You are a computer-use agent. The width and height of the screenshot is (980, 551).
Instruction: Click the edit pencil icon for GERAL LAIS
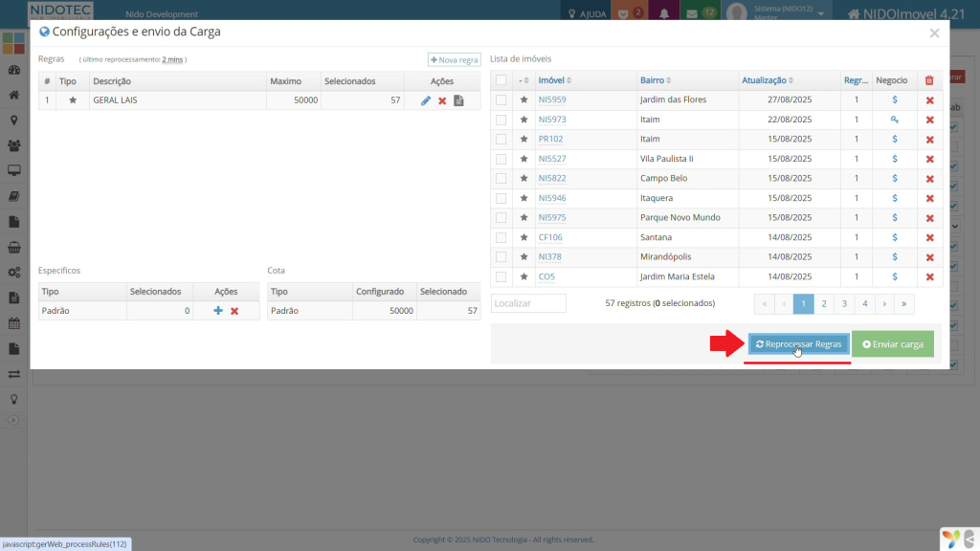(426, 100)
